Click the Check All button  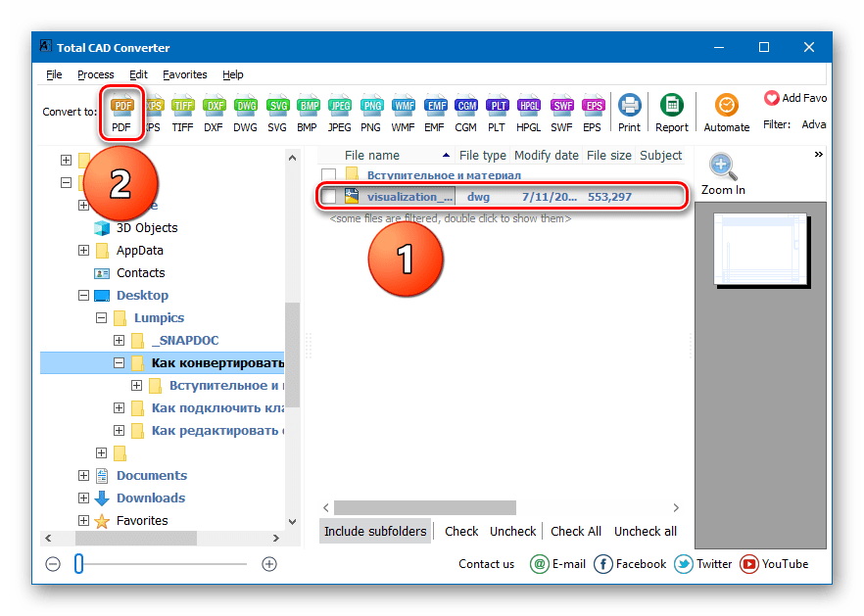(576, 531)
